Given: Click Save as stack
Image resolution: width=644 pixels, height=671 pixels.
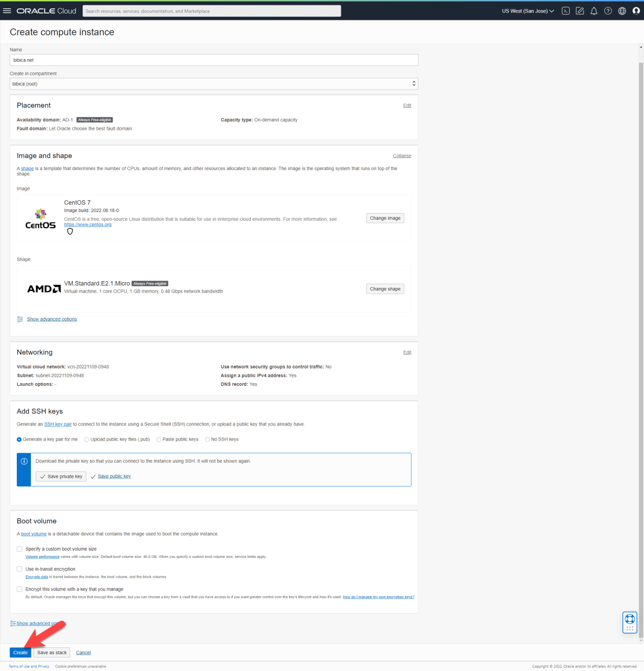Looking at the screenshot, I should pyautogui.click(x=52, y=653).
